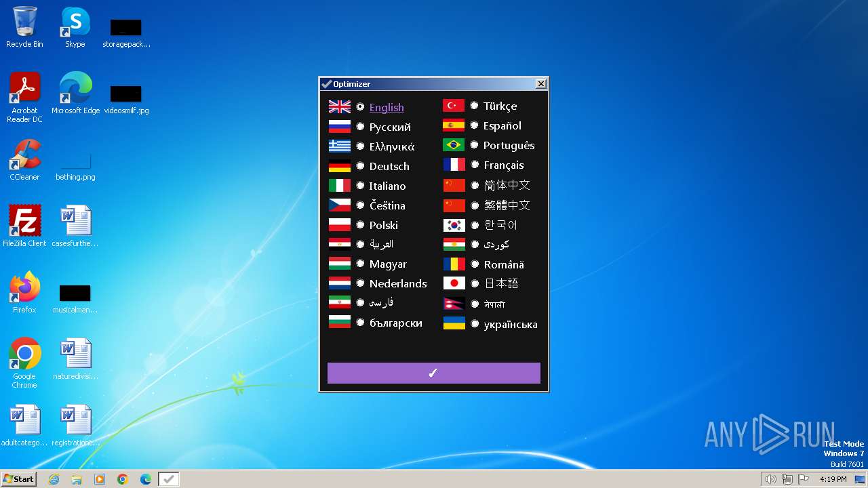The image size is (868, 488).
Task: Click the German flag icon
Action: point(340,165)
